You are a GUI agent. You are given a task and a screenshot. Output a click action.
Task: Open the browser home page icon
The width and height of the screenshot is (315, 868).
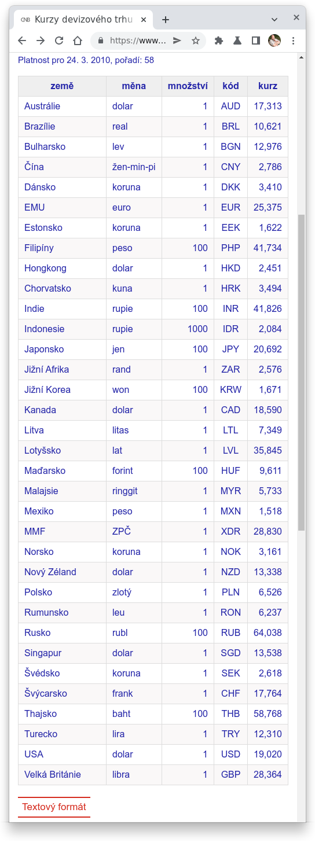coord(78,41)
